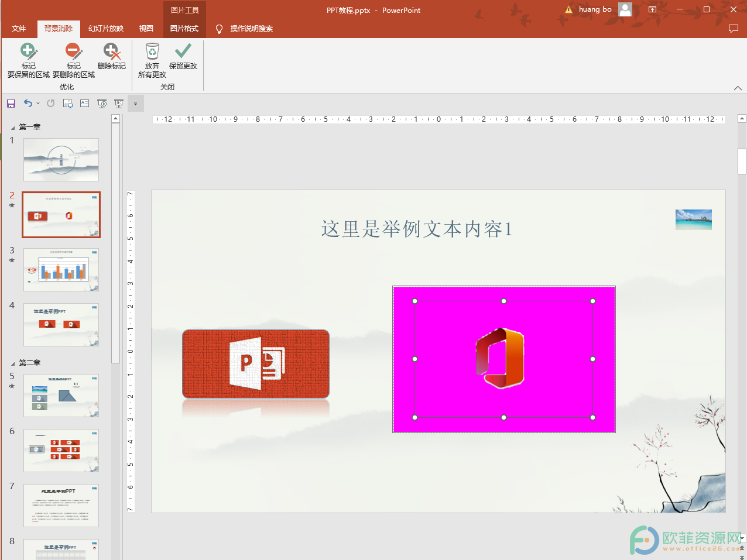Switch to the 视图 tab
Screen dimensions: 747x560
pyautogui.click(x=146, y=29)
